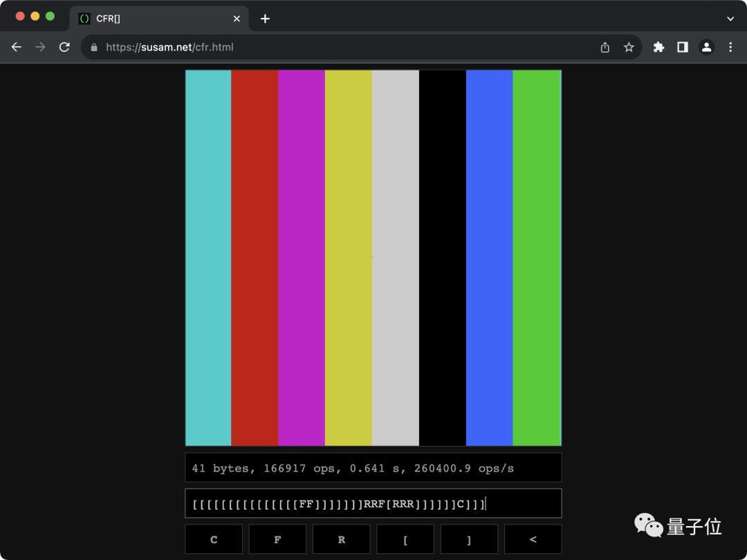Open Chrome's three-dot menu
747x560 pixels.
point(730,47)
